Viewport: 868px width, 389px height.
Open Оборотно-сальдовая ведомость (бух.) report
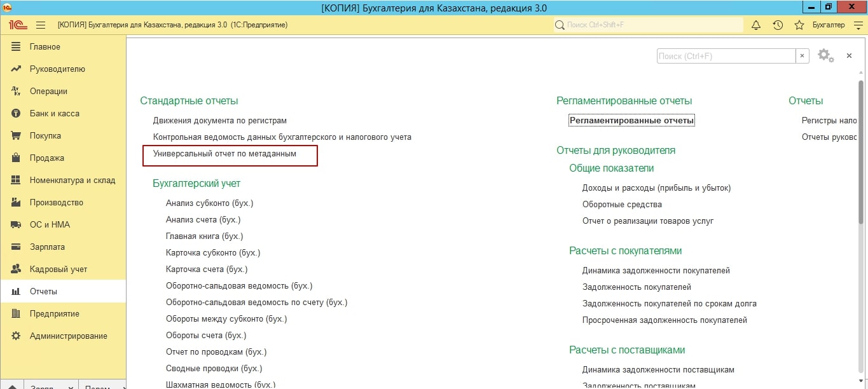pos(239,285)
